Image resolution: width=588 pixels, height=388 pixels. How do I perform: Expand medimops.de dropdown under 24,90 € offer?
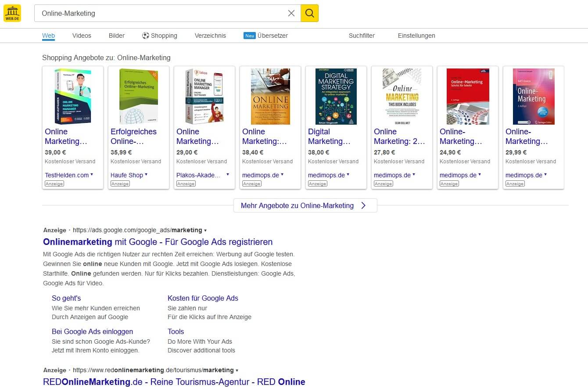coord(480,175)
